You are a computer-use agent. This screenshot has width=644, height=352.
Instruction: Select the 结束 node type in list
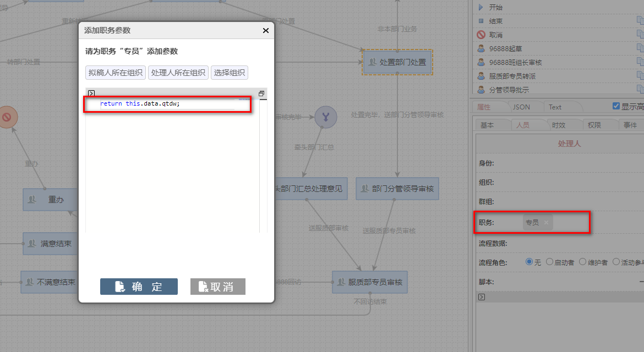495,21
